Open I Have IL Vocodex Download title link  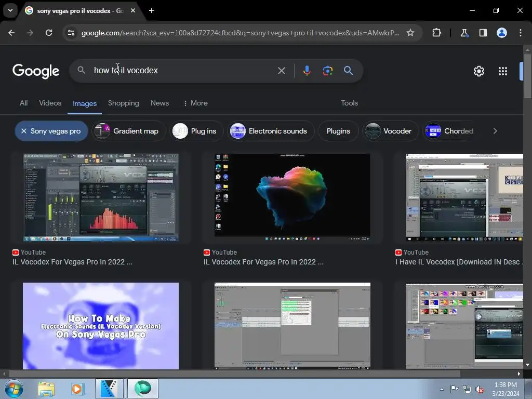click(459, 262)
